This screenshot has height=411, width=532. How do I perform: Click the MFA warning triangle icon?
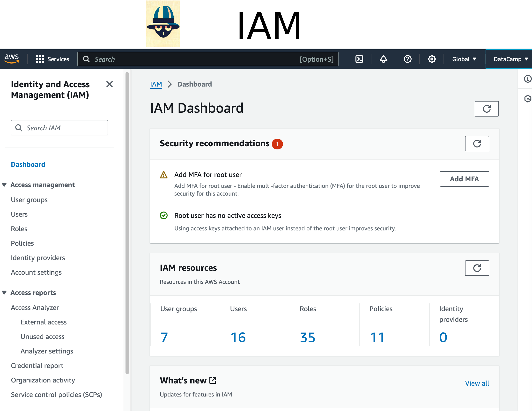click(164, 175)
